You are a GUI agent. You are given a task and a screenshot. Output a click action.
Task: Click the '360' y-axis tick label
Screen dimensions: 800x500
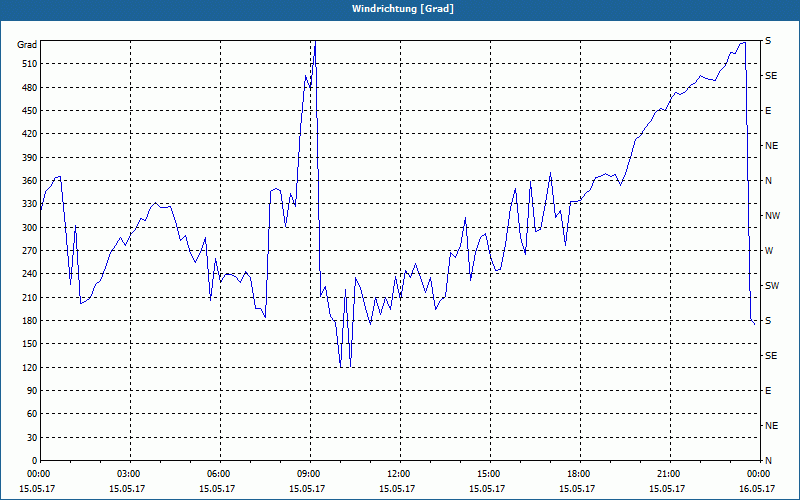coord(30,181)
